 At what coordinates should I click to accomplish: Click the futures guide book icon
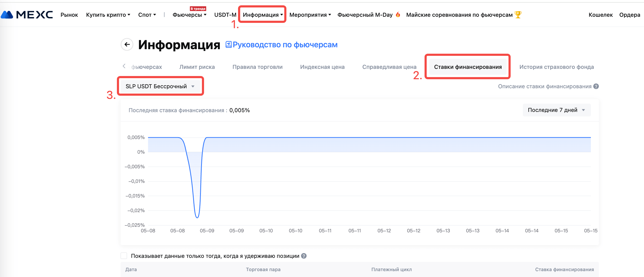click(228, 45)
